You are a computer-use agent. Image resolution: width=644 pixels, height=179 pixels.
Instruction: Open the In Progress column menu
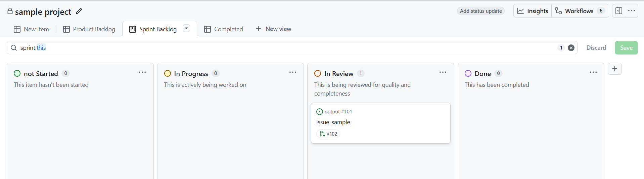click(293, 72)
